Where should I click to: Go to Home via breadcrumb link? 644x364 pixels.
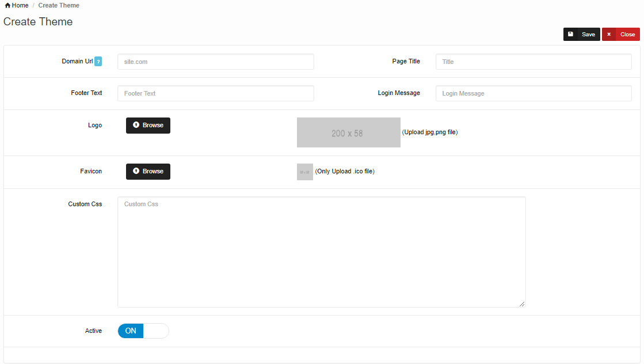pos(20,6)
